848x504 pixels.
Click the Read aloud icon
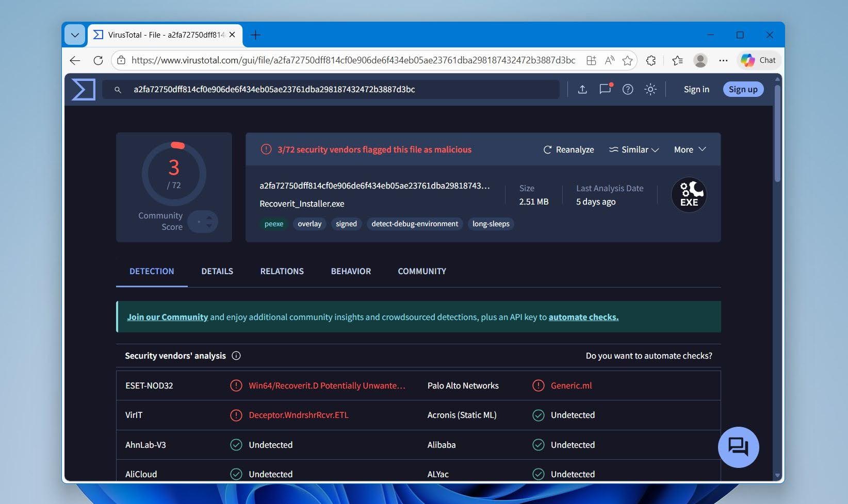610,60
